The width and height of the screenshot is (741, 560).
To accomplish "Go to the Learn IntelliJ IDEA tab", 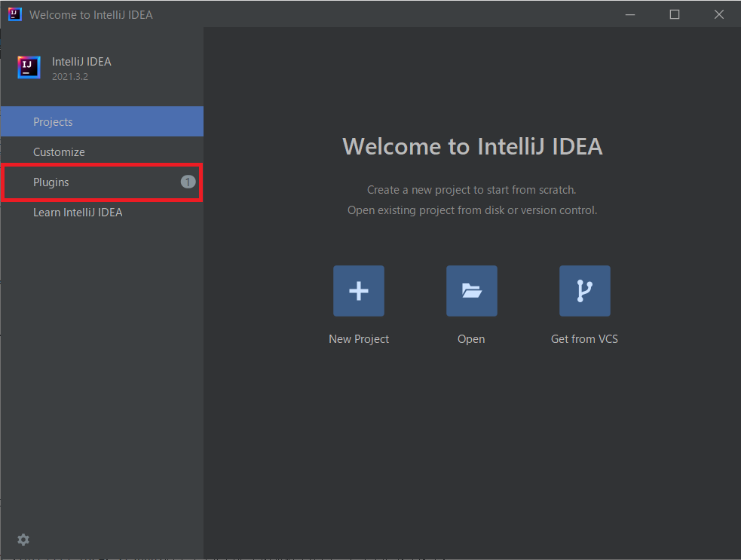I will (102, 213).
